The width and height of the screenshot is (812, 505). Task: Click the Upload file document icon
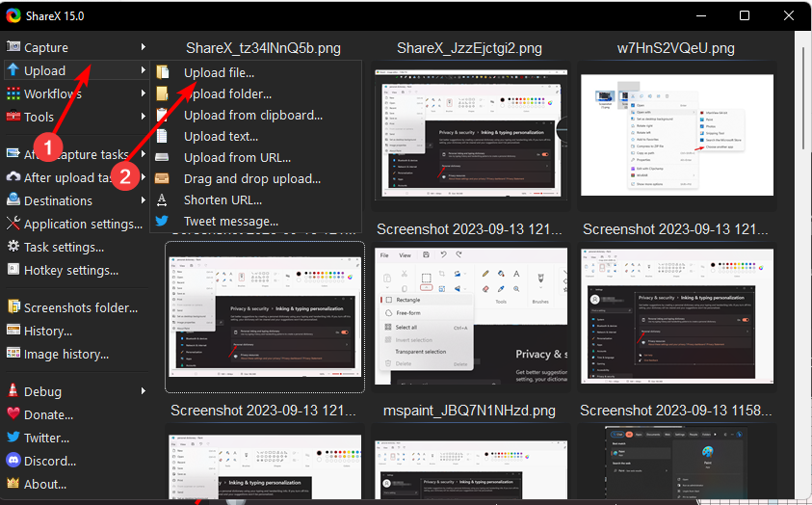click(x=163, y=72)
